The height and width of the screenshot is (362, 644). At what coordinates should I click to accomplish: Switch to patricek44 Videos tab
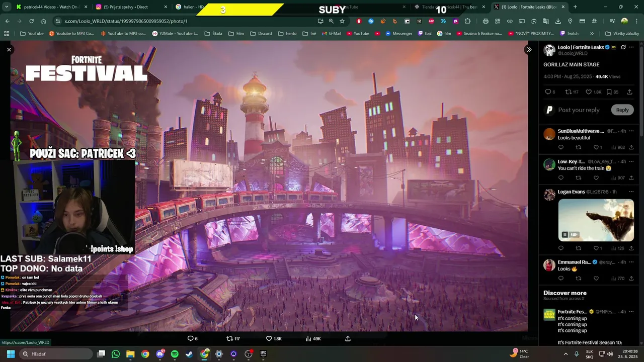pos(51,7)
